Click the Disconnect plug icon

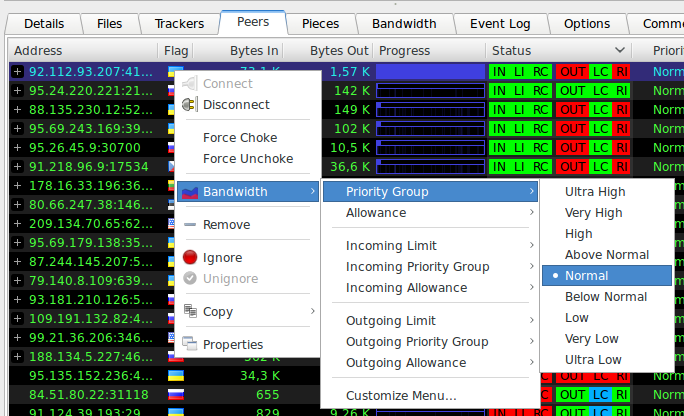(189, 105)
